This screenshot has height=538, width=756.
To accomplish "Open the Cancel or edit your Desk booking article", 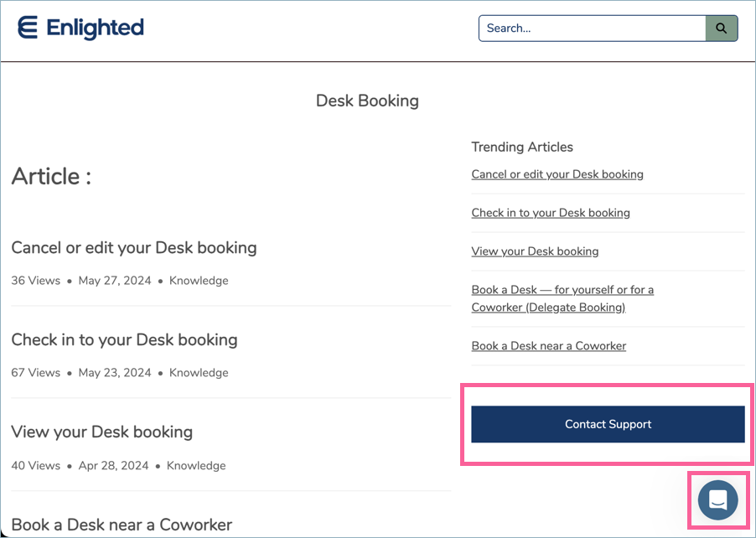I will pos(134,248).
